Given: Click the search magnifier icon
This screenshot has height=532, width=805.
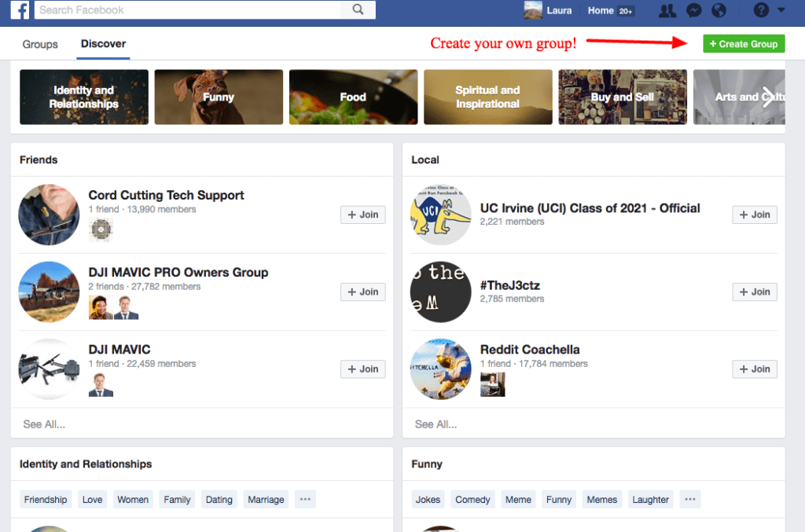Looking at the screenshot, I should pos(358,9).
